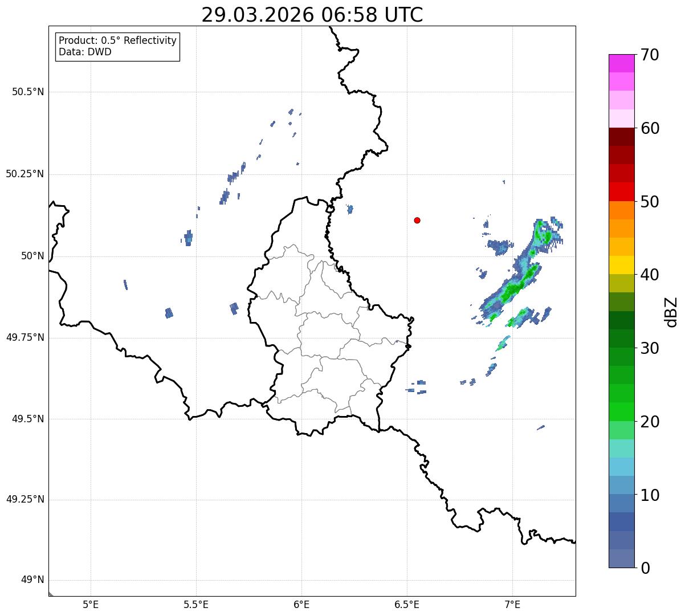Click the 5.5°E longitude tick label
685x616 pixels.
pos(196,605)
